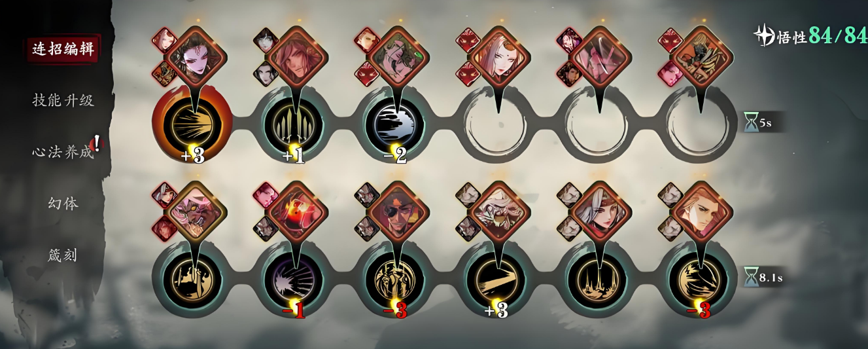Open the 篆刻 section
868x349 pixels.
[x=63, y=255]
